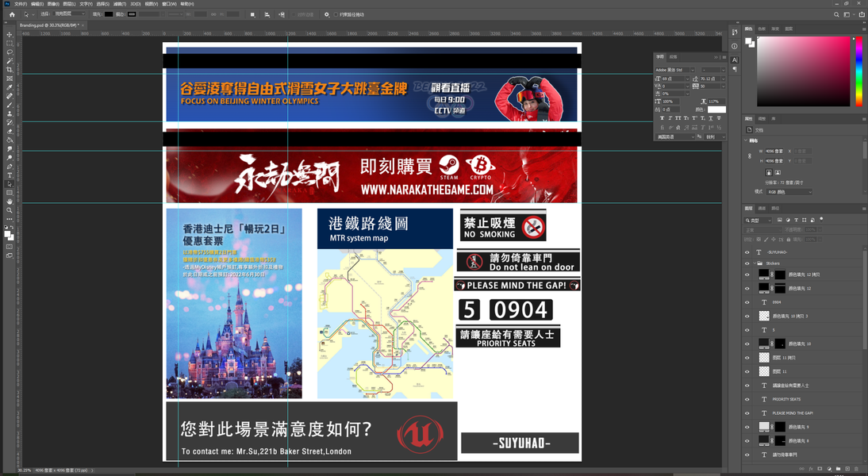Select the Hand tool
Screen dimensions: 868x476
[x=10, y=202]
